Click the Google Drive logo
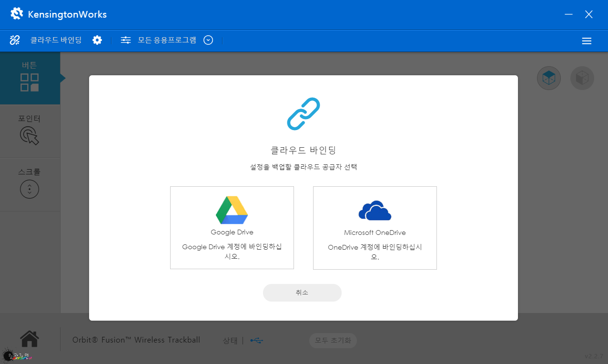 coord(232,210)
